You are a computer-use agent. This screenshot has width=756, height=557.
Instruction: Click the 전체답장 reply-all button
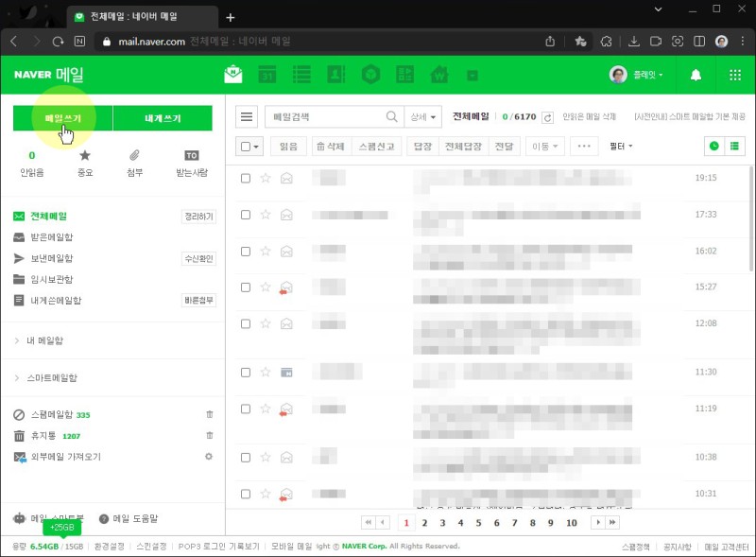pos(463,147)
